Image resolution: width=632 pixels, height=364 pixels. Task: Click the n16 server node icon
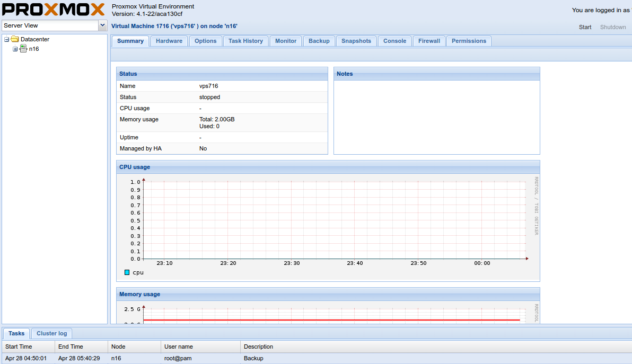[x=23, y=49]
